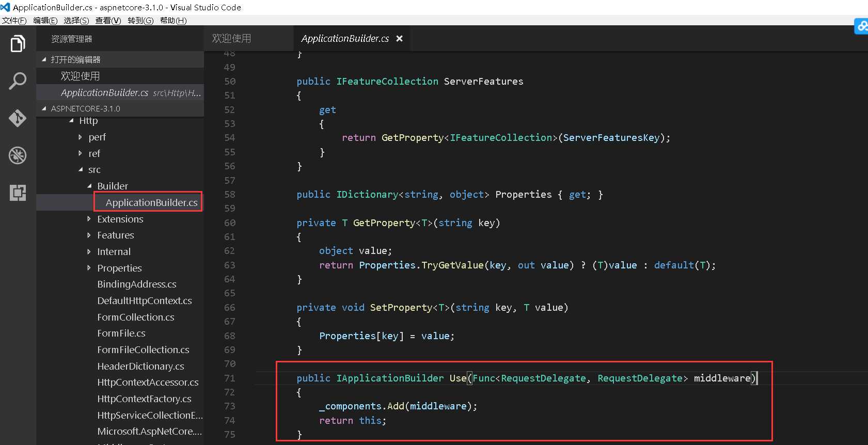
Task: Open the Source Control view icon
Action: pos(18,118)
